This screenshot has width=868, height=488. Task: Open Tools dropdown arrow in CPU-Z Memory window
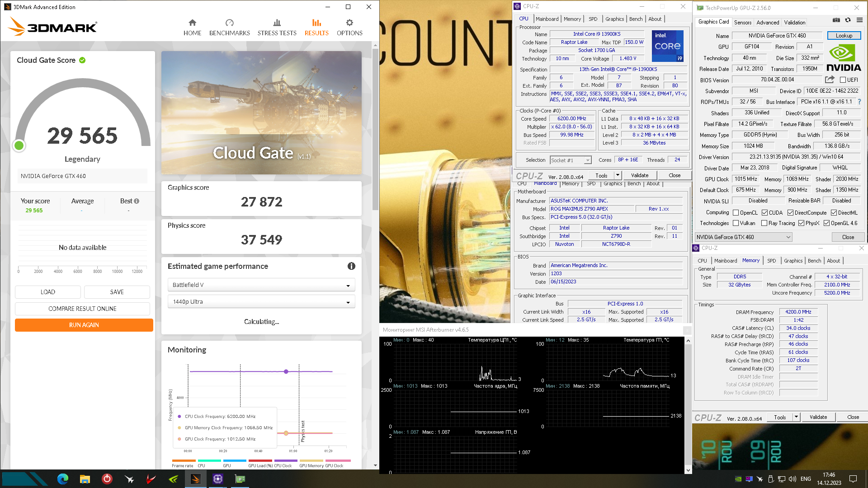click(796, 417)
